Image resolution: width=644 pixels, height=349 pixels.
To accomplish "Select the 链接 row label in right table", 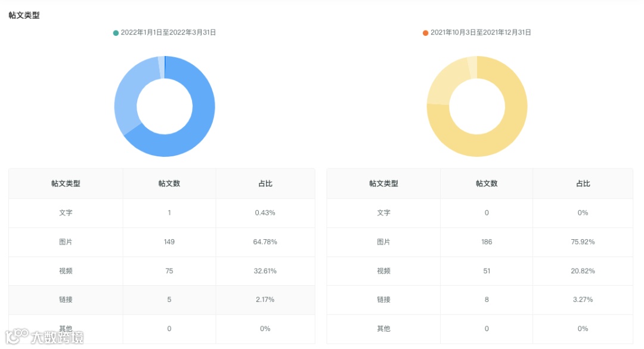I will point(383,299).
